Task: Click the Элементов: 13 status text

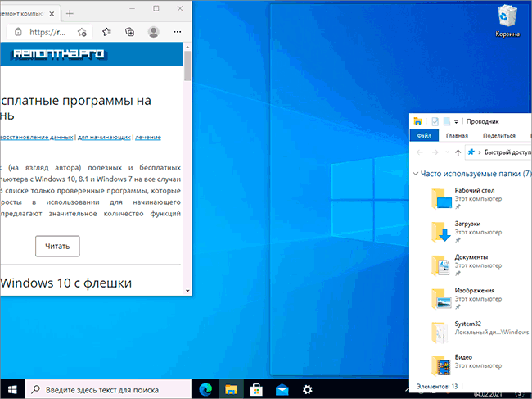Action: tap(437, 387)
